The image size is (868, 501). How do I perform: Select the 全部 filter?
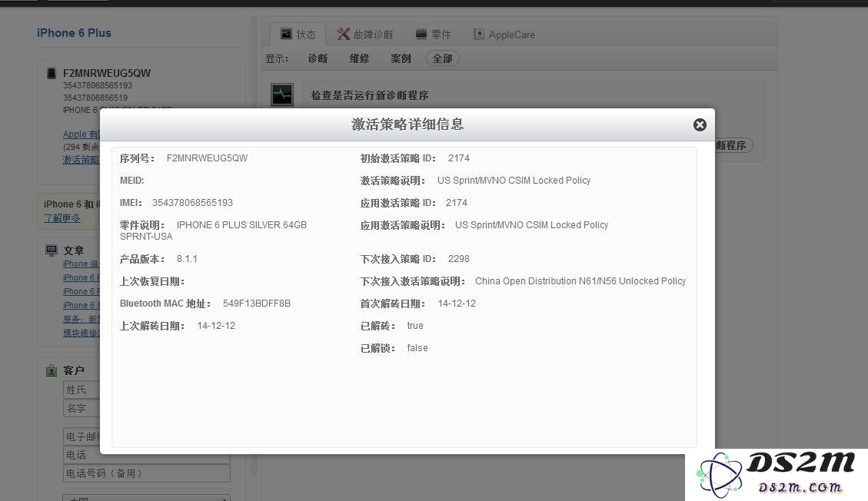(442, 58)
